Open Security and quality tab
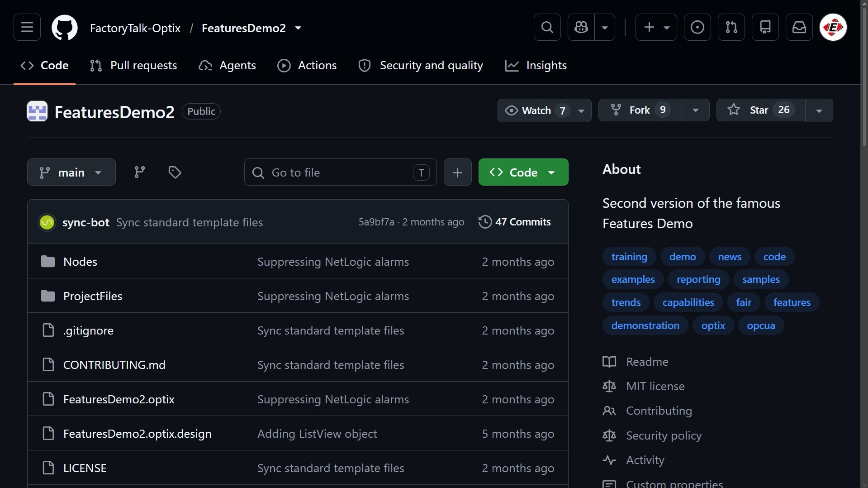 coord(421,66)
